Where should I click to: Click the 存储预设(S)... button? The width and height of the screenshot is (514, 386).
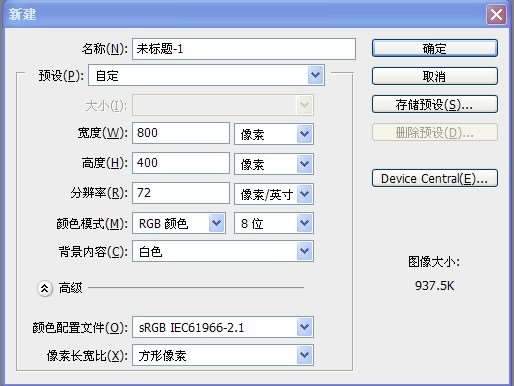[435, 104]
